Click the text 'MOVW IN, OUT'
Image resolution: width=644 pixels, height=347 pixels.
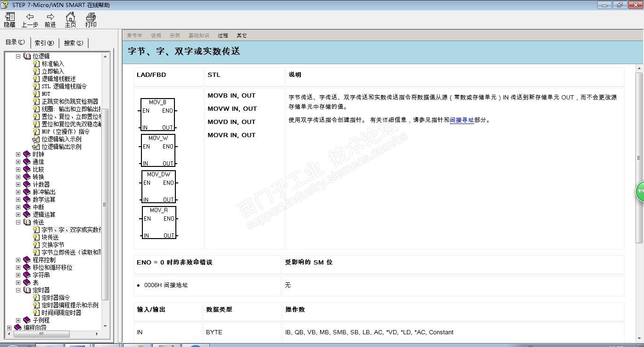point(232,108)
